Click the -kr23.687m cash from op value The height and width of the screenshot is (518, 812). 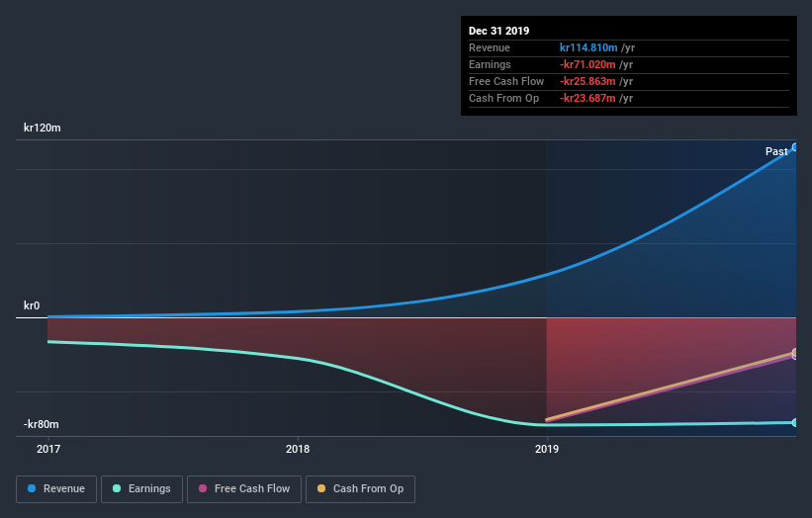point(587,98)
